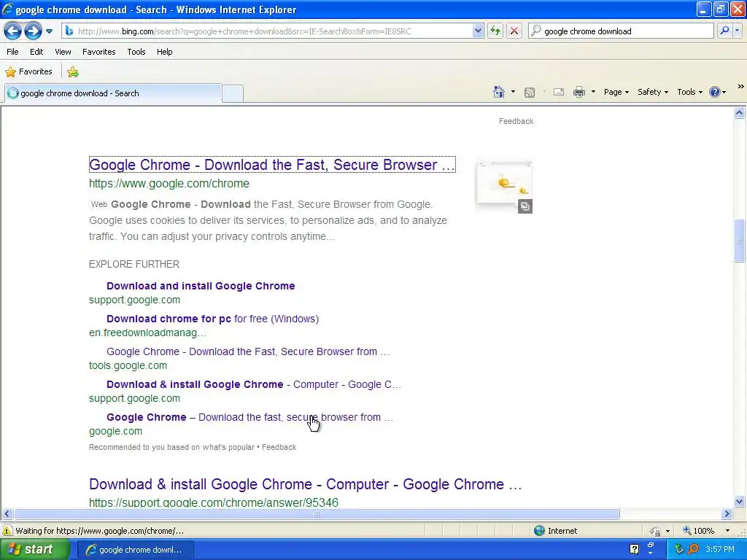Viewport: 747px width, 560px height.
Task: Click the help question mark tray icon
Action: (x=634, y=550)
